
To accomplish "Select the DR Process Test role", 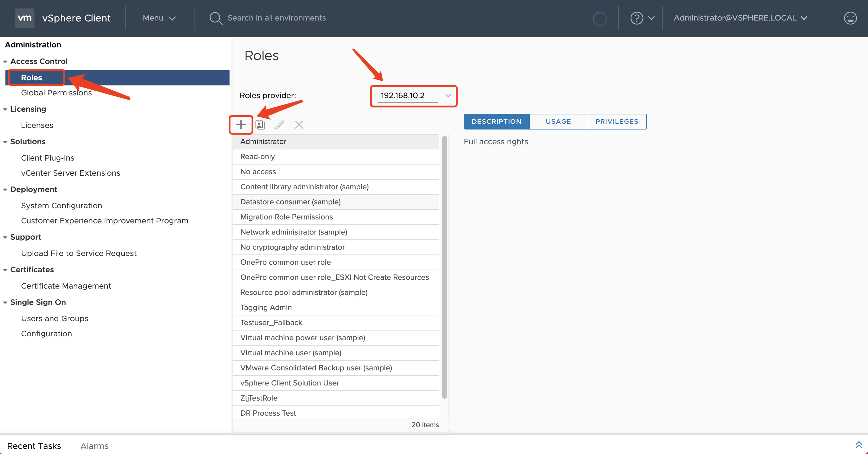I will point(336,413).
